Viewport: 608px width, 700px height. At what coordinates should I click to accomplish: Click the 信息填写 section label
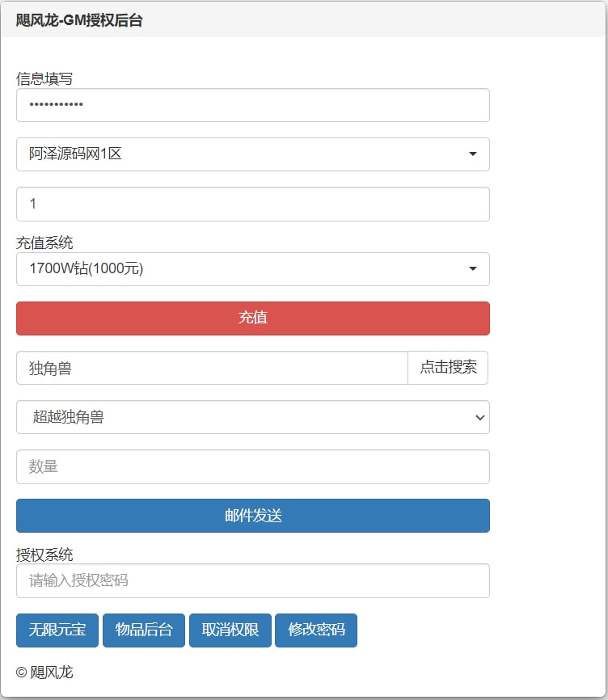44,78
